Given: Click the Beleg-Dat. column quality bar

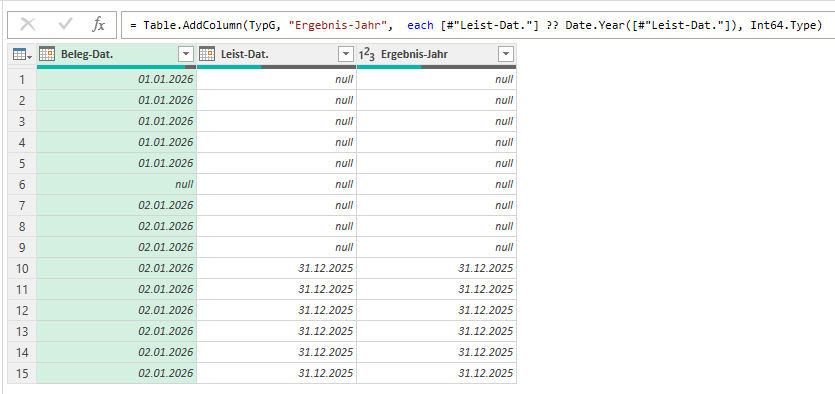Looking at the screenshot, I should pos(117,67).
